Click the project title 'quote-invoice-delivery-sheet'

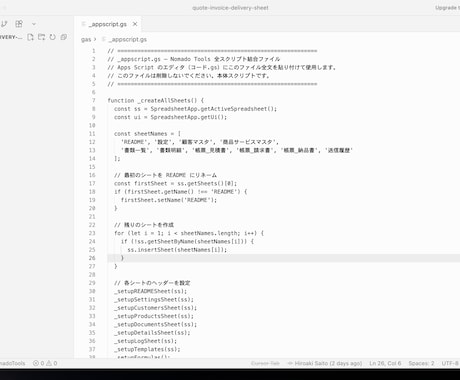click(x=230, y=8)
